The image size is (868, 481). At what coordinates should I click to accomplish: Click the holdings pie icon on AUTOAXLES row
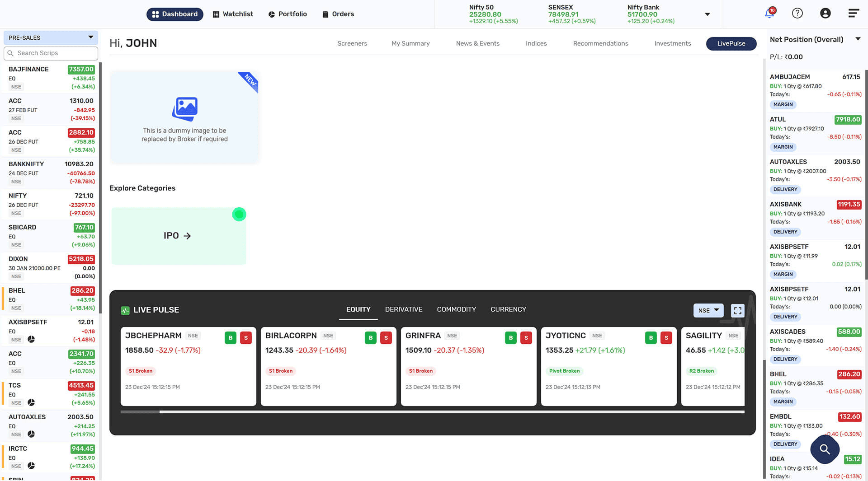(31, 434)
